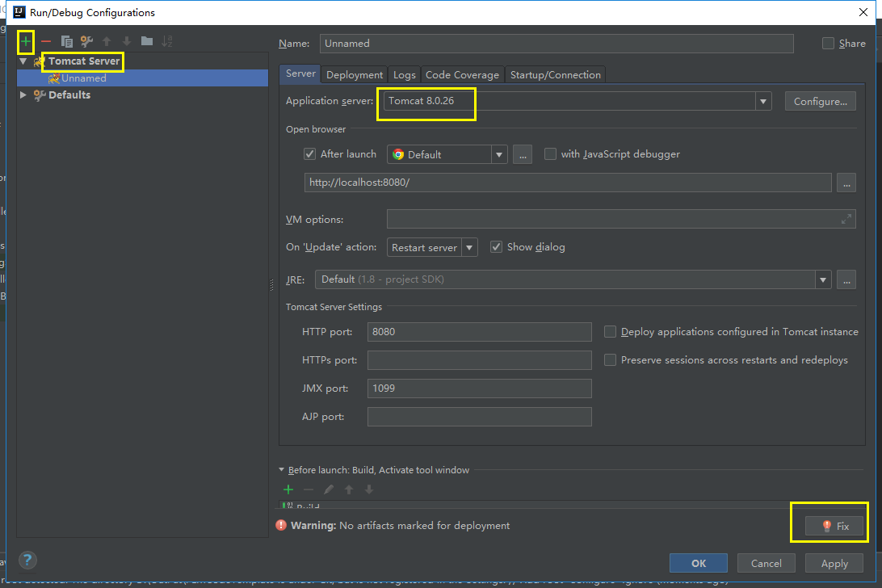Copy the selected configuration

point(67,41)
